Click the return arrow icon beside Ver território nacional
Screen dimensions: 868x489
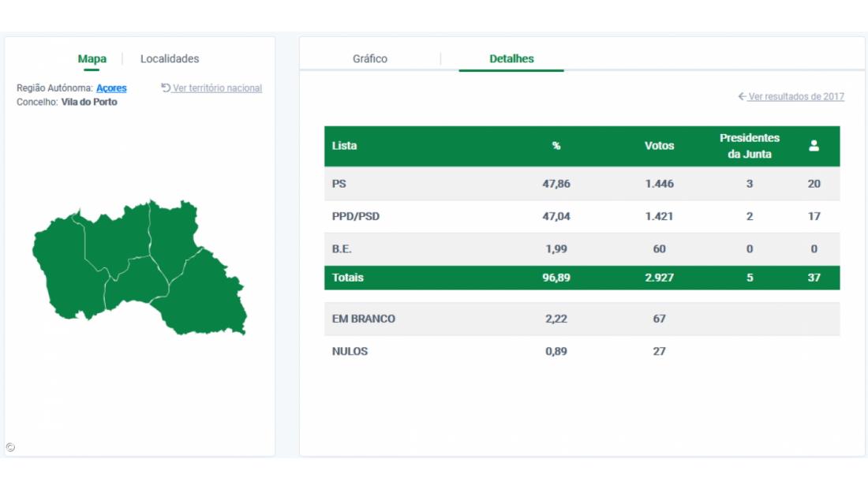[166, 88]
